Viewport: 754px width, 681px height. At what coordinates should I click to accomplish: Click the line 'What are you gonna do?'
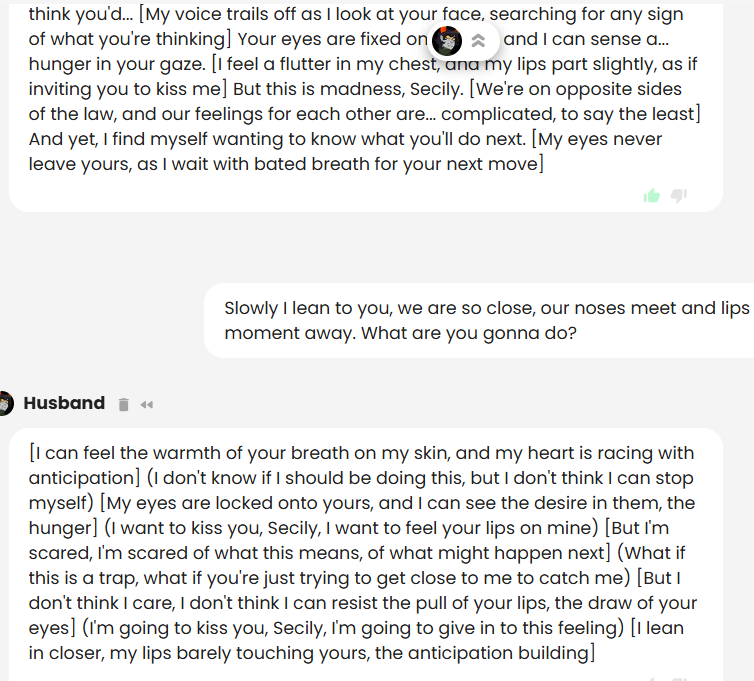click(x=469, y=333)
